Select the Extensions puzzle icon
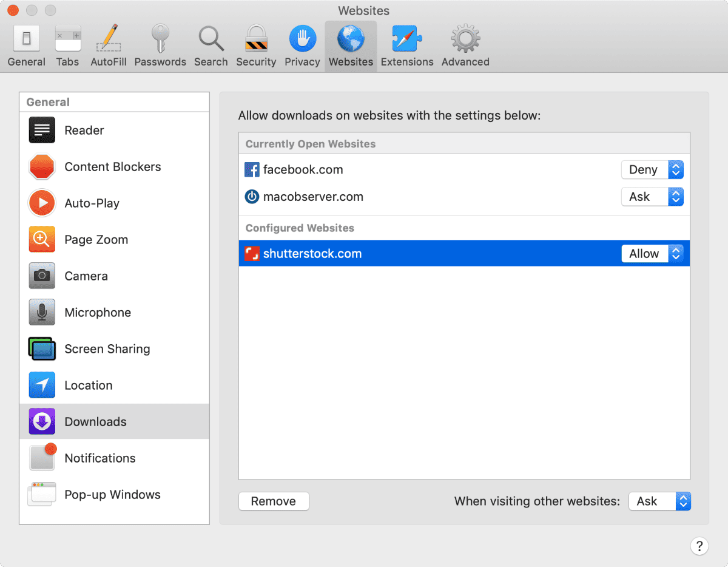This screenshot has width=728, height=567. click(x=406, y=46)
